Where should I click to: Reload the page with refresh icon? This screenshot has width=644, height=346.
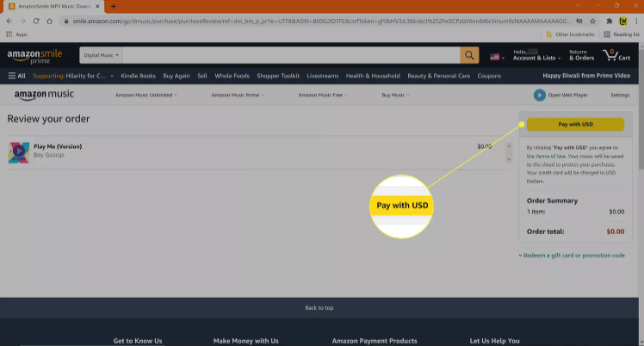click(x=36, y=21)
